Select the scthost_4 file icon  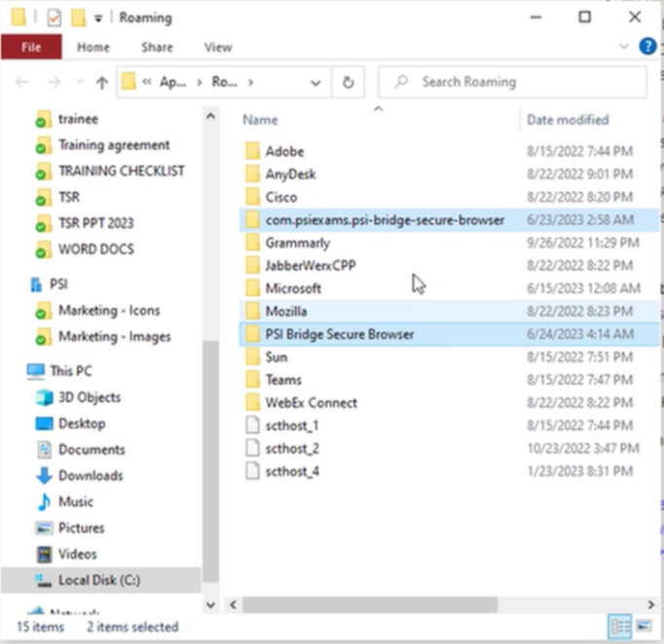253,472
